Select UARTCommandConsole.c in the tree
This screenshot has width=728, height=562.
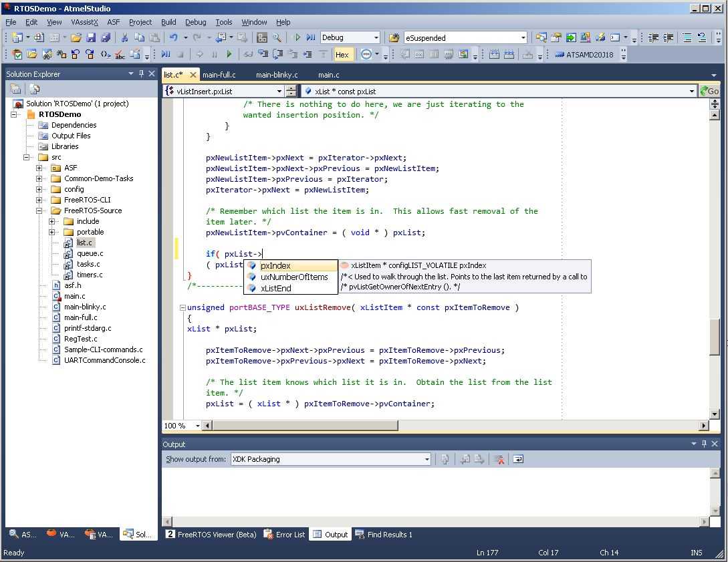104,360
